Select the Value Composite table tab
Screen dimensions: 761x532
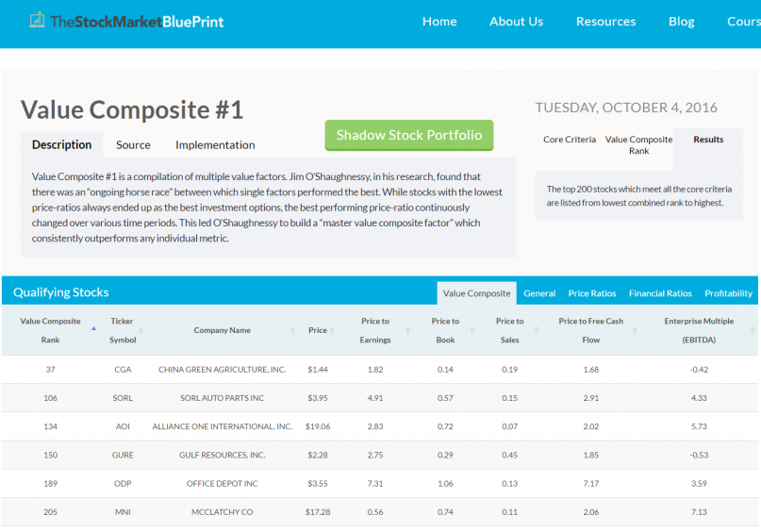click(x=476, y=293)
